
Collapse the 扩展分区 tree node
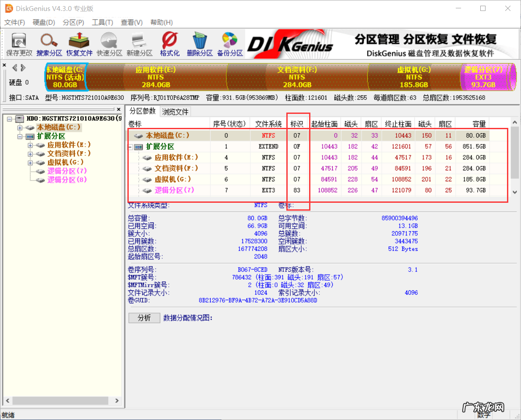point(20,136)
